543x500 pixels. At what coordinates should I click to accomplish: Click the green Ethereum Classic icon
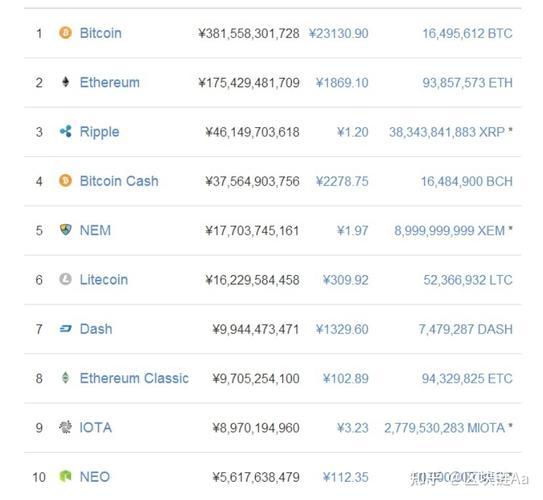coord(65,378)
